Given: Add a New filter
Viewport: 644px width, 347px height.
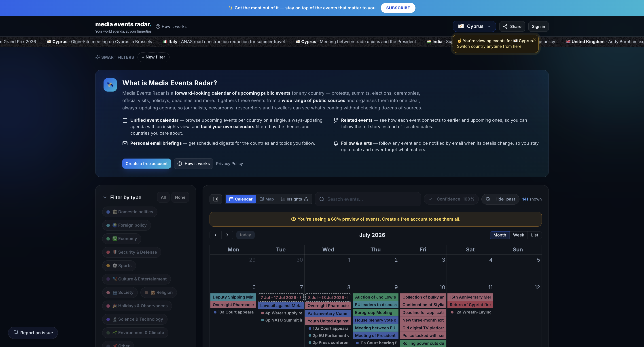Looking at the screenshot, I should click(x=153, y=57).
